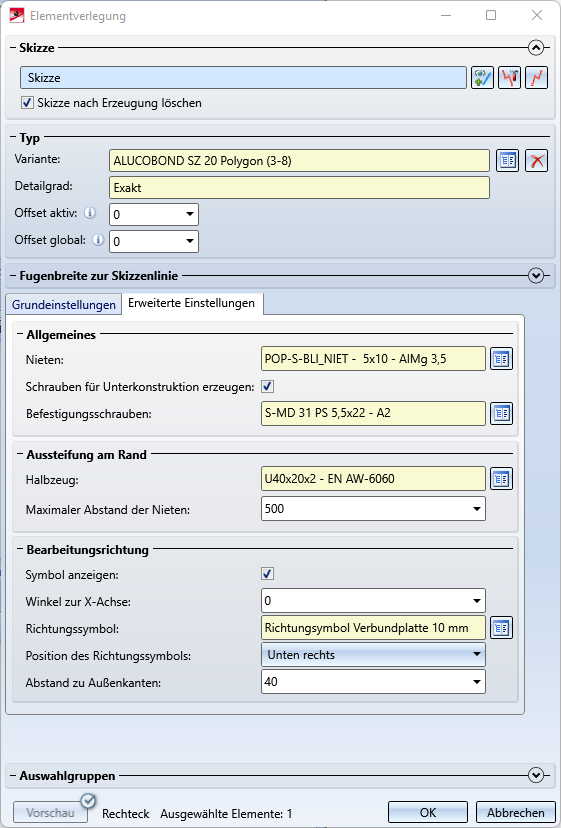
Task: Switch to Grundeinstellungen tab
Action: tap(64, 305)
